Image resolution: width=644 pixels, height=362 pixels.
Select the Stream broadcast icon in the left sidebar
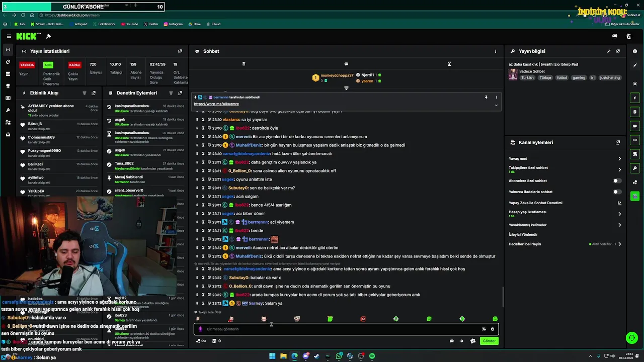[x=8, y=50]
